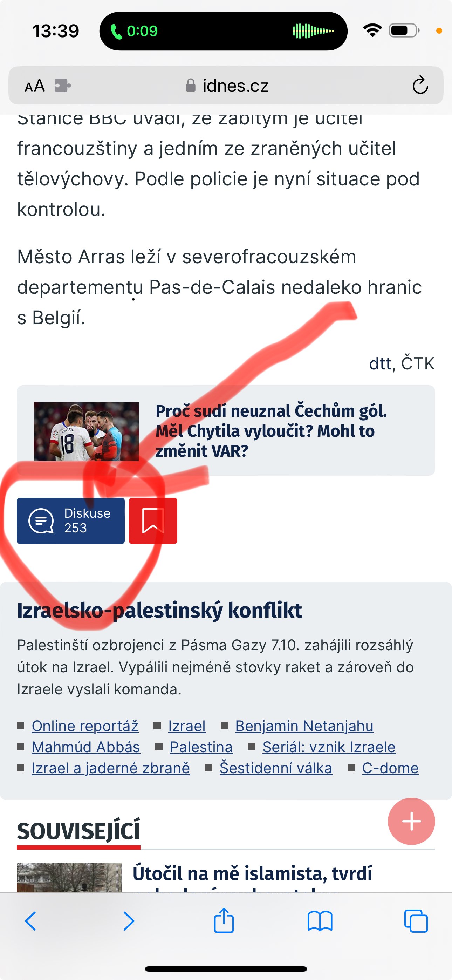Follow the Benjamin Netanjahu topic link
The width and height of the screenshot is (452, 980).
(304, 726)
